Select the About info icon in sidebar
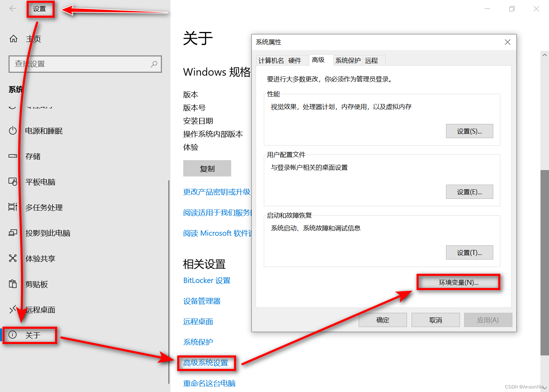Image resolution: width=549 pixels, height=392 pixels. pyautogui.click(x=12, y=335)
